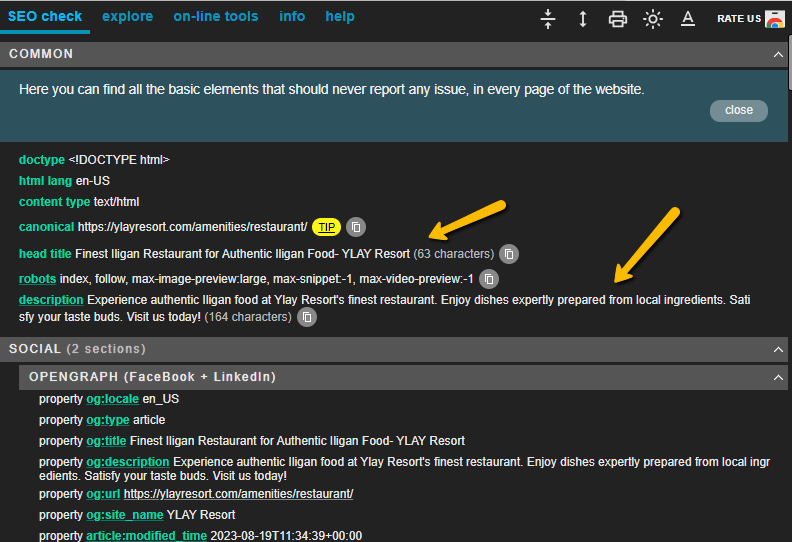Open the og:type link

(108, 420)
